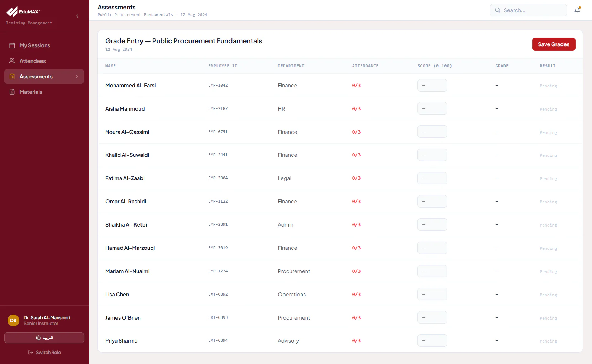Click the Switch Role exit icon
This screenshot has height=364, width=592.
click(30, 353)
